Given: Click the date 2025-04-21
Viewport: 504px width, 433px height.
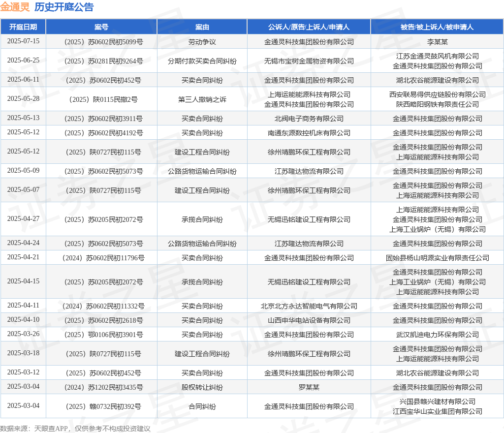Looking at the screenshot, I should click(23, 257).
